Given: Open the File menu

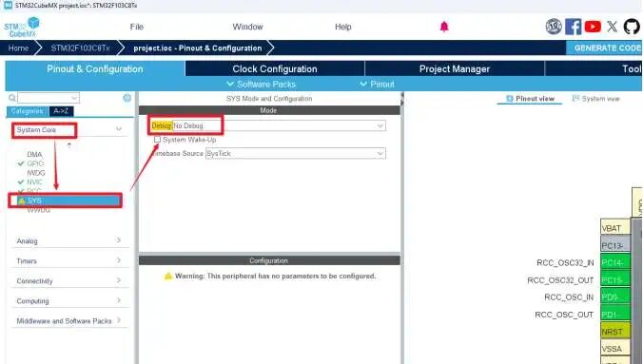Looking at the screenshot, I should coord(137,27).
